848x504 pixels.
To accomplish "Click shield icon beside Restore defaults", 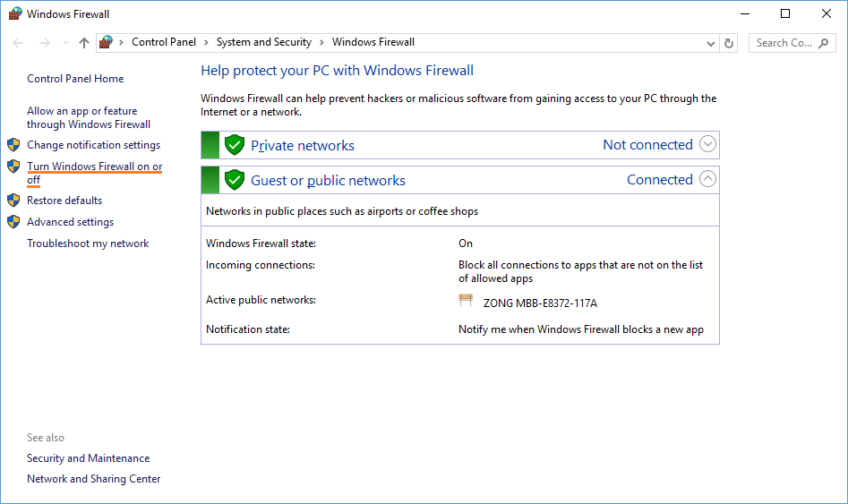I will tap(13, 201).
